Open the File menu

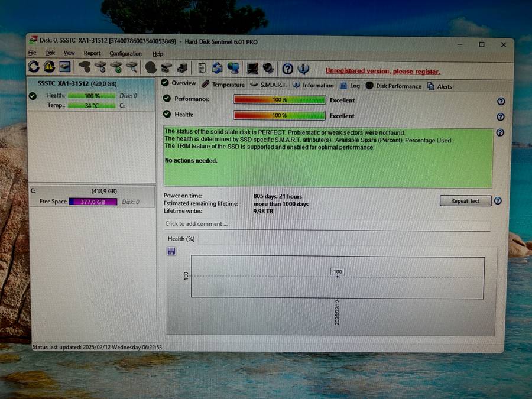coord(33,53)
